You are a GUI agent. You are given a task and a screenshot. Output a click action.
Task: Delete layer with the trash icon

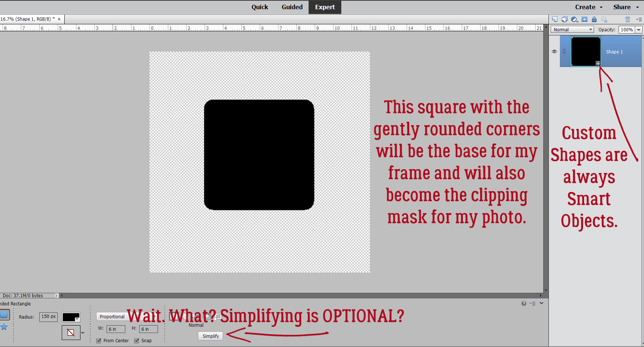pos(627,19)
